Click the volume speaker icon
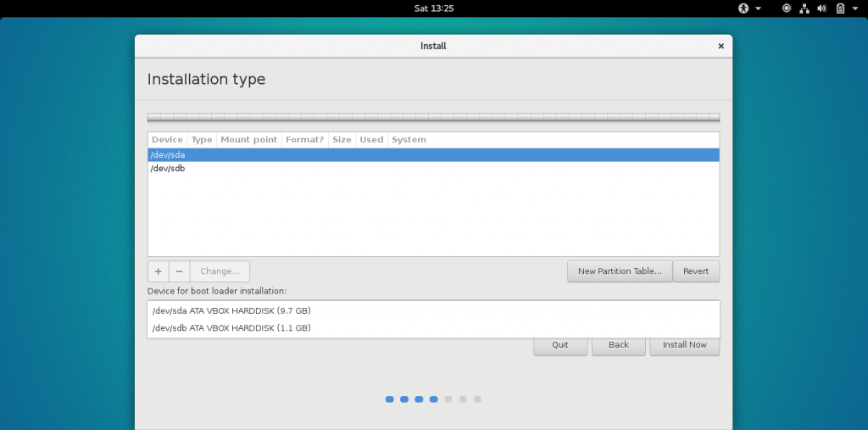 822,8
